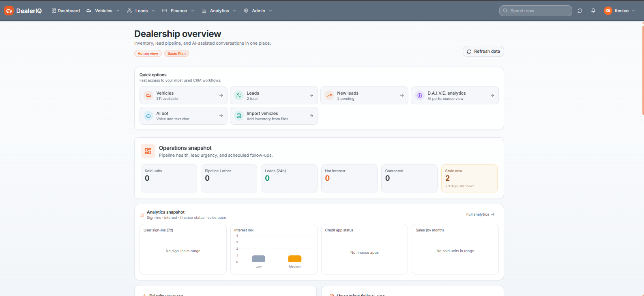Click the arrow on the Vehicles card
This screenshot has height=296, width=644.
(x=221, y=95)
